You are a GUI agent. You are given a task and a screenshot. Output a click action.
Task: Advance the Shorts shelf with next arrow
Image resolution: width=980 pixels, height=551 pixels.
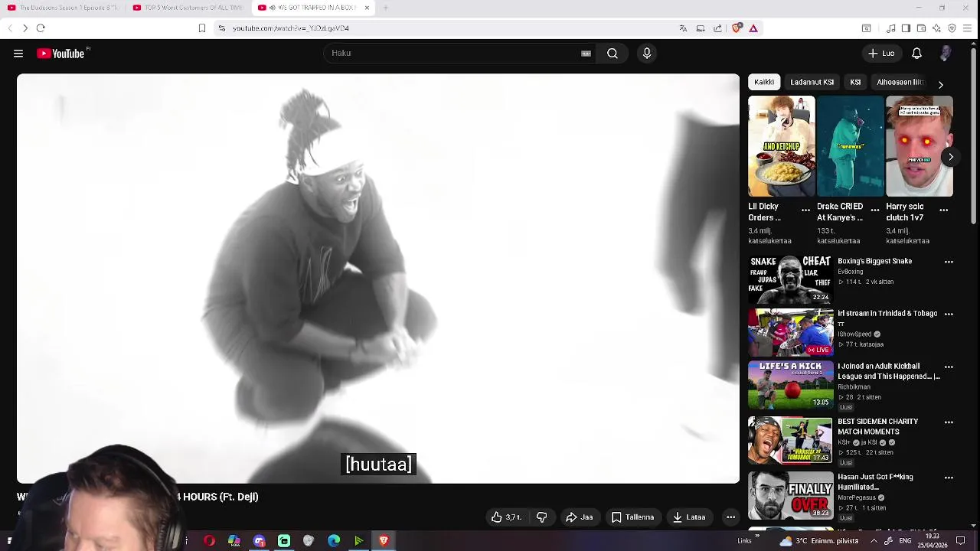coord(951,157)
